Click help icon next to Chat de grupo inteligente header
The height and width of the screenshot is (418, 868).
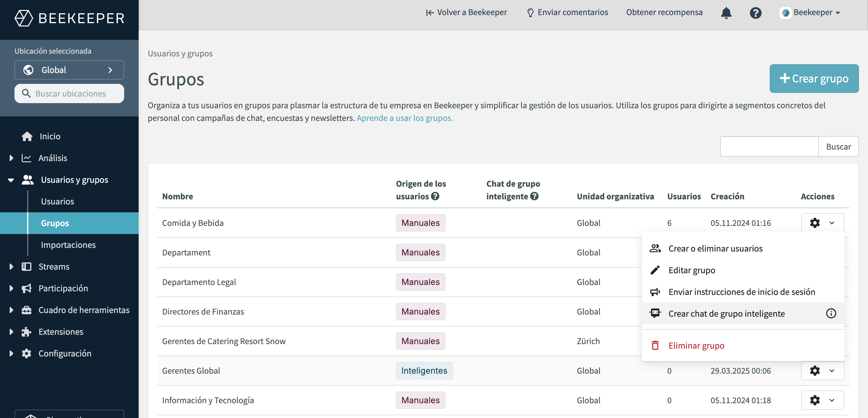[534, 196]
